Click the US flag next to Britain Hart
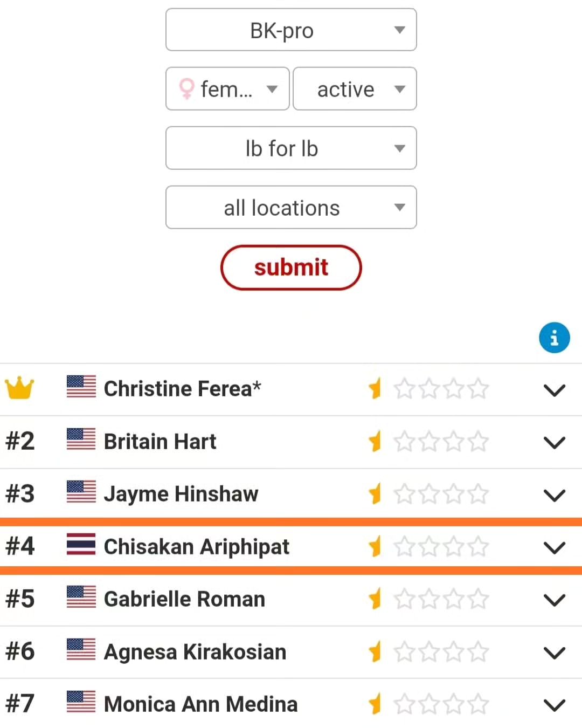This screenshot has width=582, height=728. pyautogui.click(x=81, y=439)
